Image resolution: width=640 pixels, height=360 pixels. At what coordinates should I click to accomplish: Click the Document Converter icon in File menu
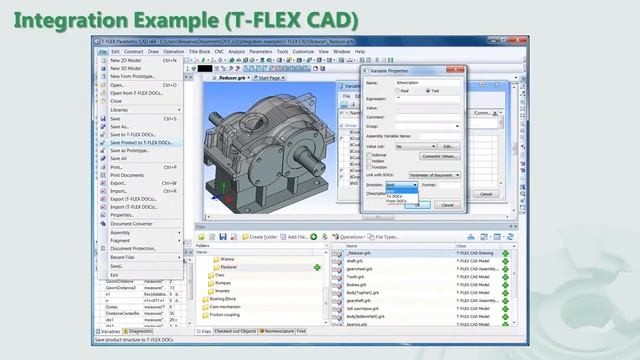pos(103,224)
